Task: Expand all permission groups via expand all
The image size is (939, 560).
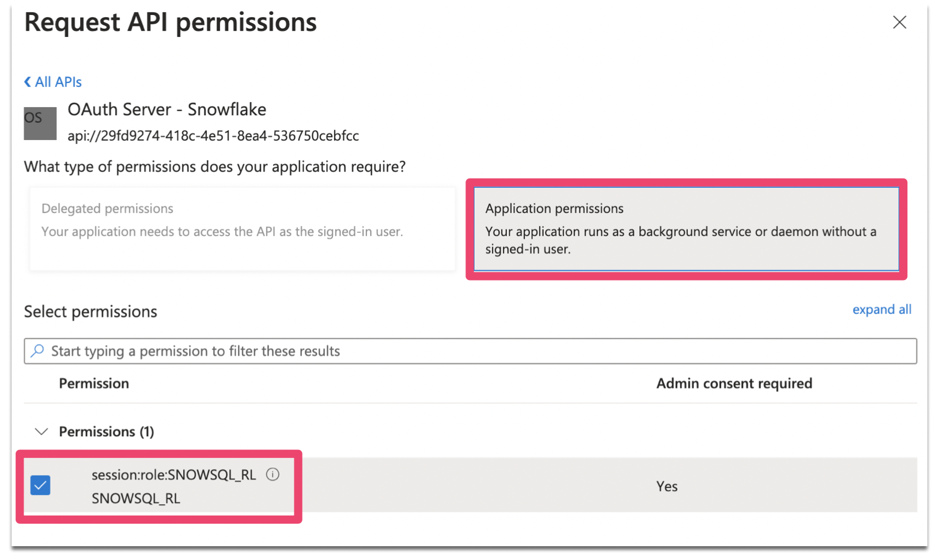Action: pyautogui.click(x=881, y=309)
